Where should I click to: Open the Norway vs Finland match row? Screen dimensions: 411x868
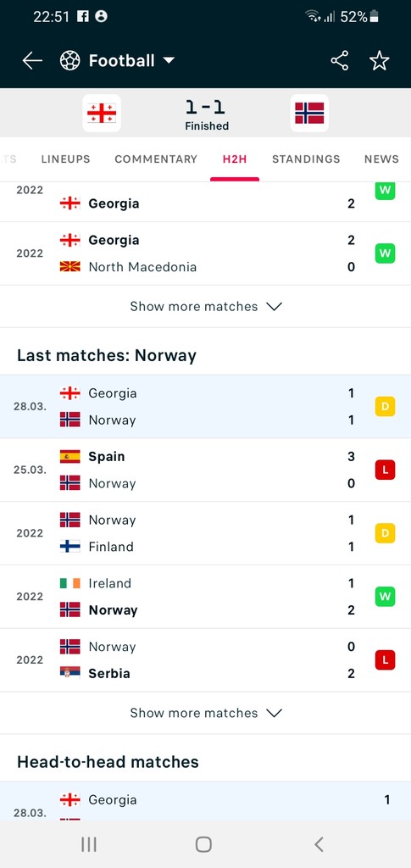tap(206, 533)
